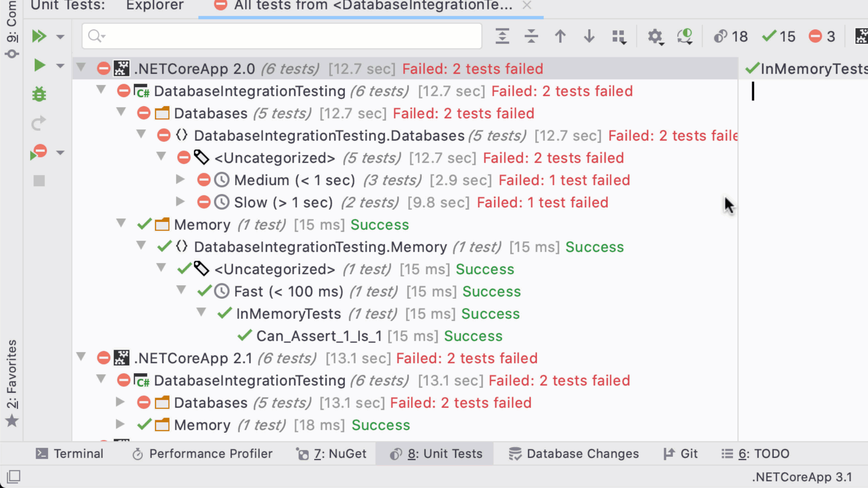Open the group-by options grid icon
The image size is (868, 488).
pyautogui.click(x=619, y=37)
